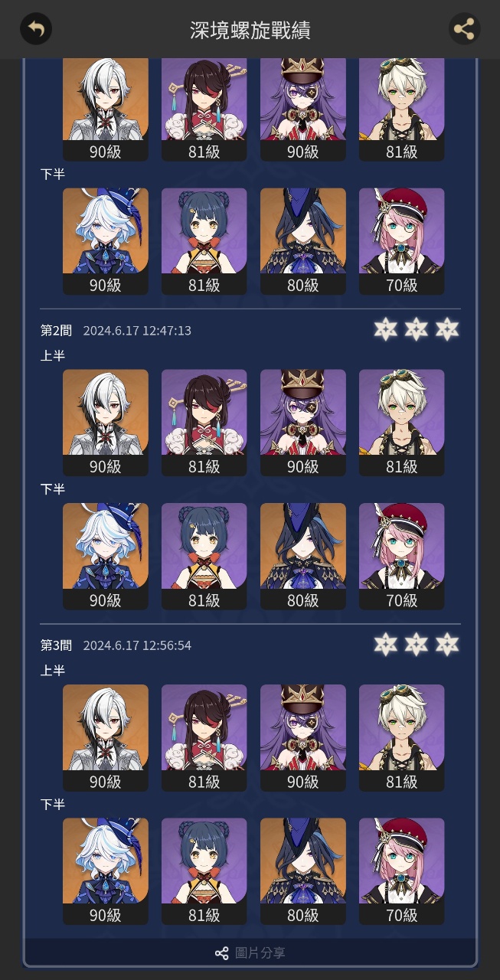Tap the 第2間 timestamp 2024.6.17 12:47:13
Viewport: 500px width, 980px height.
click(x=137, y=331)
